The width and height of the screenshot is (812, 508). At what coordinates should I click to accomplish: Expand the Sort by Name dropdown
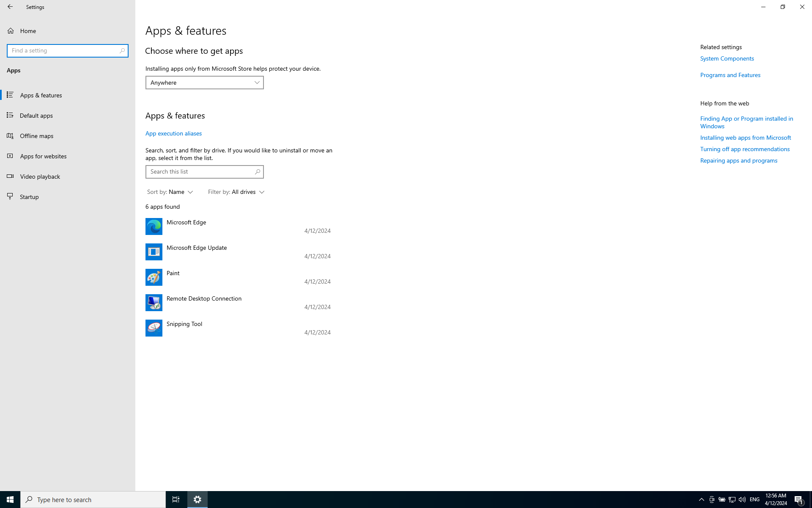pos(170,192)
